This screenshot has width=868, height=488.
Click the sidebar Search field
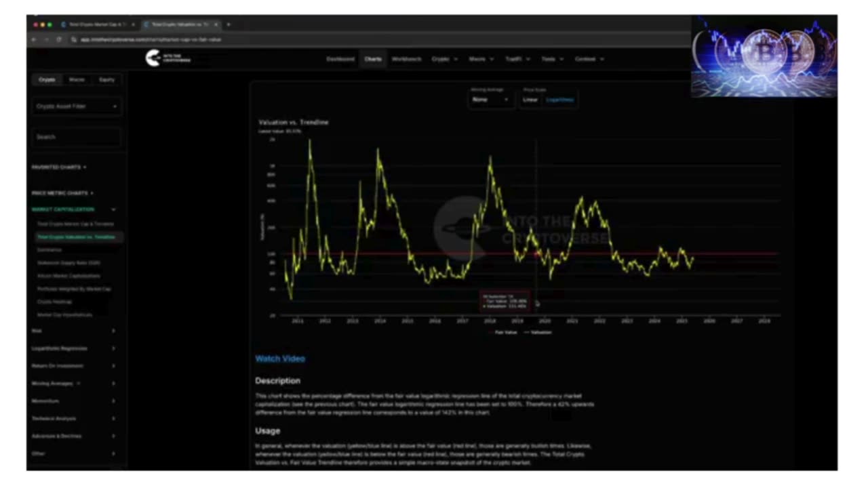click(77, 137)
